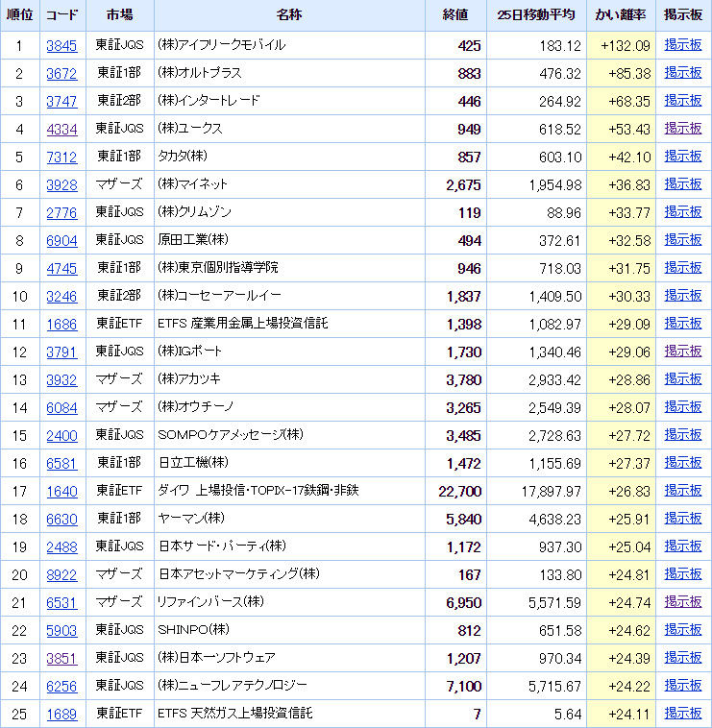This screenshot has height=728, width=712.
Task: Open stock code 4745 link
Action: click(61, 268)
